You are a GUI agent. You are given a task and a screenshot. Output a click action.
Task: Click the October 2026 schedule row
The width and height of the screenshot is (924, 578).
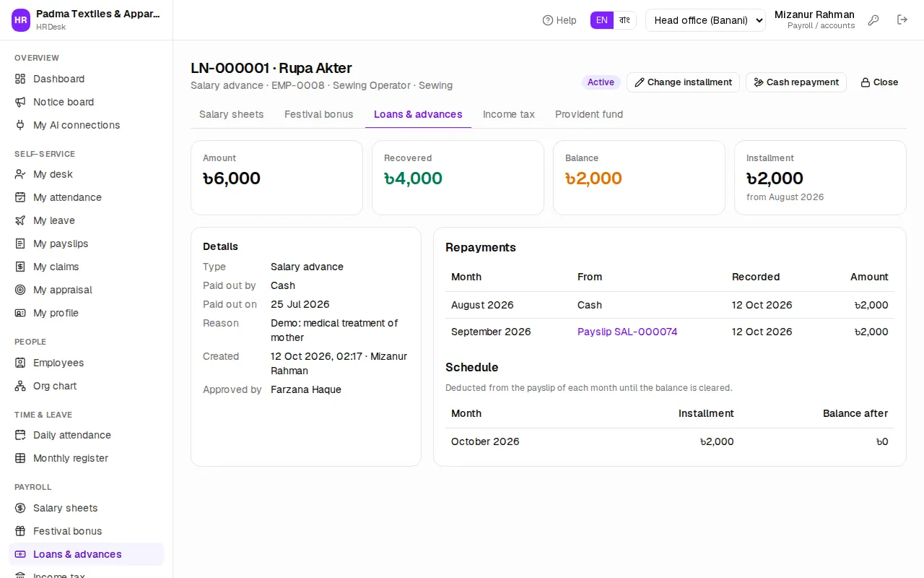coord(670,441)
